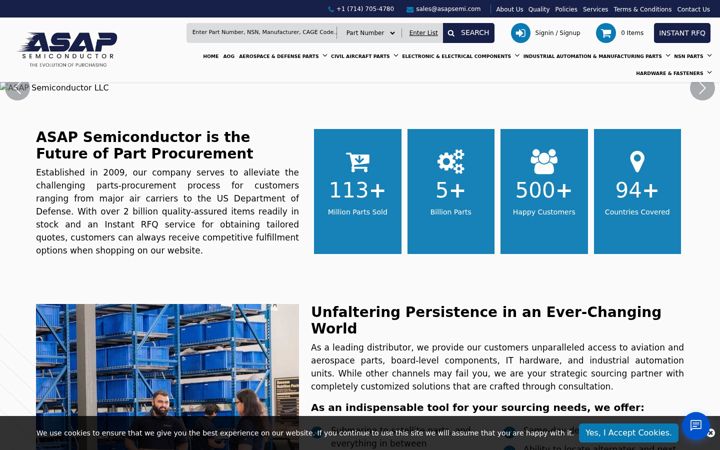Click cart icon in Million Parts Sold tile

coord(357,162)
